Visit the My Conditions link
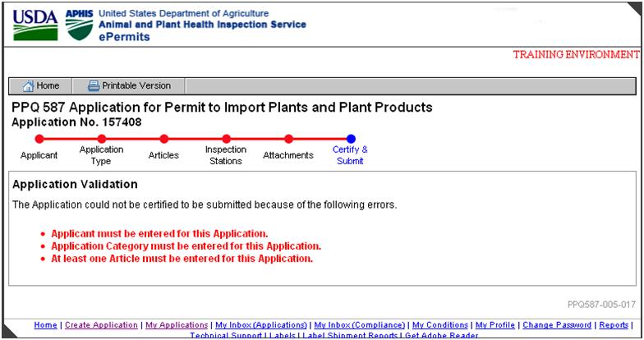Image resolution: width=644 pixels, height=340 pixels. (x=441, y=325)
